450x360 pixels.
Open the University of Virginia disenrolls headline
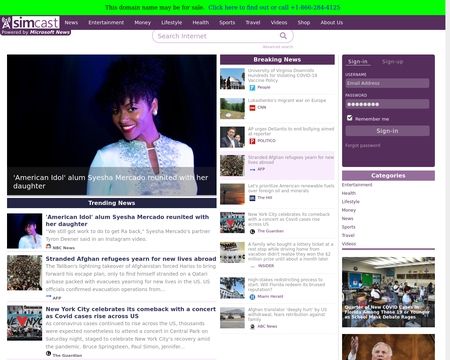pos(282,75)
